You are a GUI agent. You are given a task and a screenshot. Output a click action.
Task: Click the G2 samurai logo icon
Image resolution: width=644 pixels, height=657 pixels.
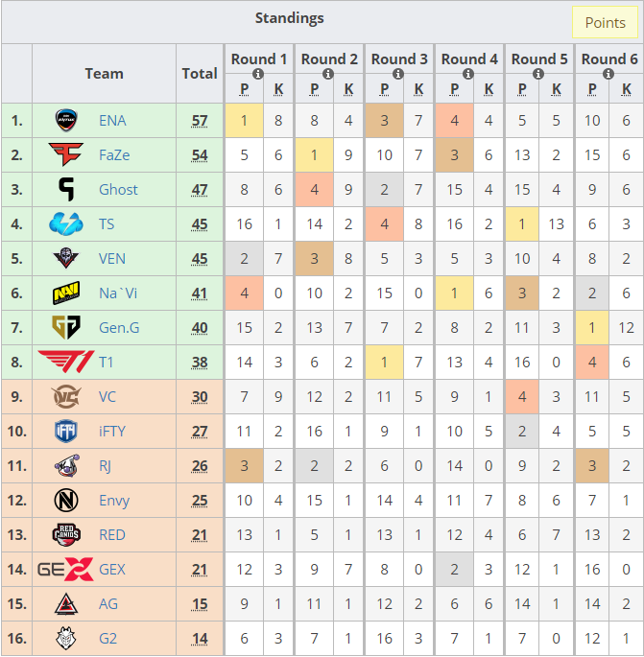[66, 638]
